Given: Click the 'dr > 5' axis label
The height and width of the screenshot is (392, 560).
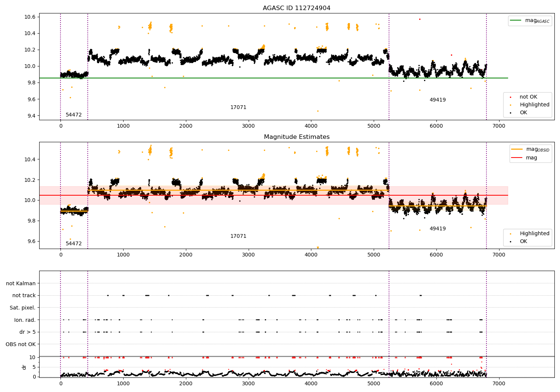Looking at the screenshot, I should (x=28, y=332).
